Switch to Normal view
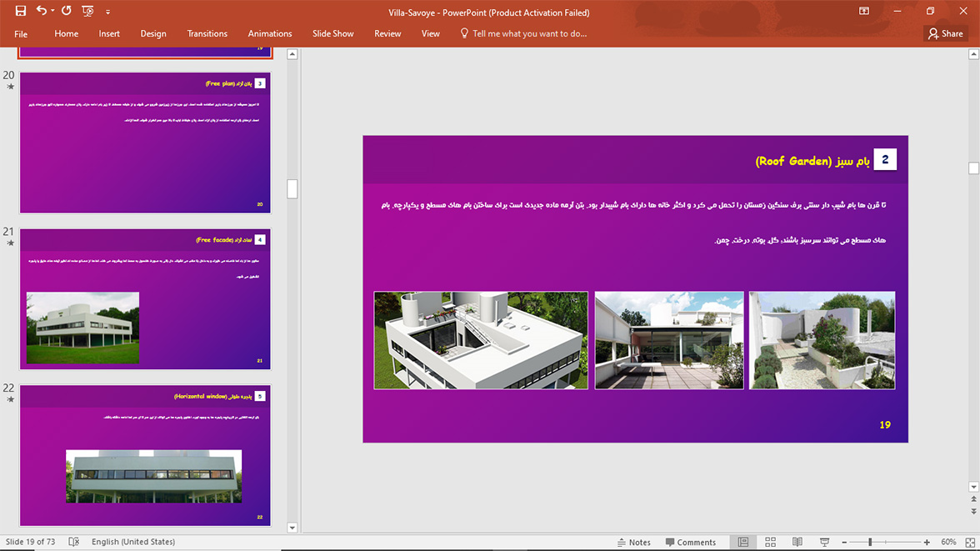 [x=743, y=542]
